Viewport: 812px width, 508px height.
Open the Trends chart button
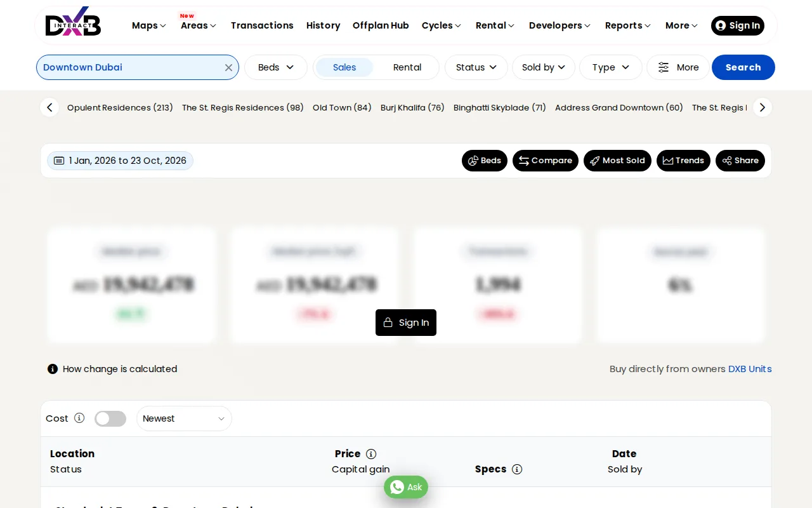[683, 161]
